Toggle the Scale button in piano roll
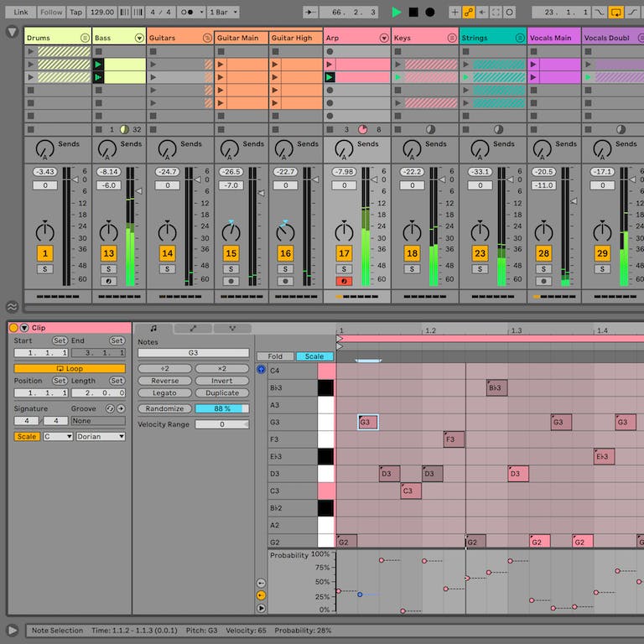Screen dimensions: 644x644 tap(314, 356)
